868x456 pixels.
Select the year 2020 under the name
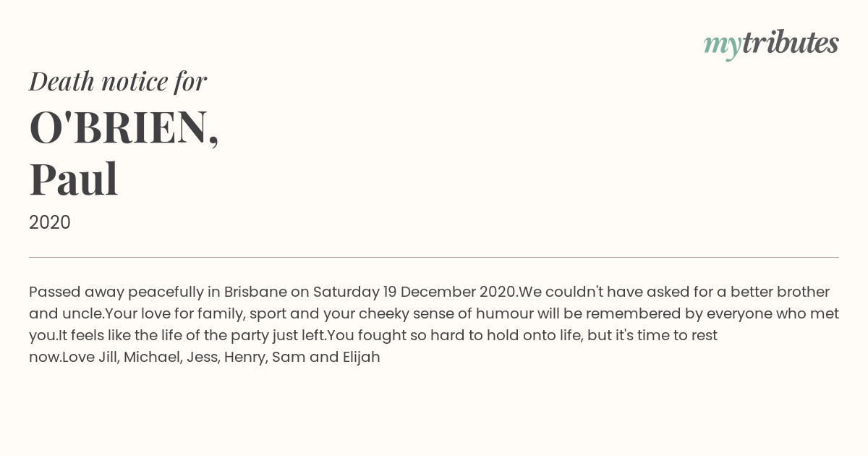(x=50, y=222)
